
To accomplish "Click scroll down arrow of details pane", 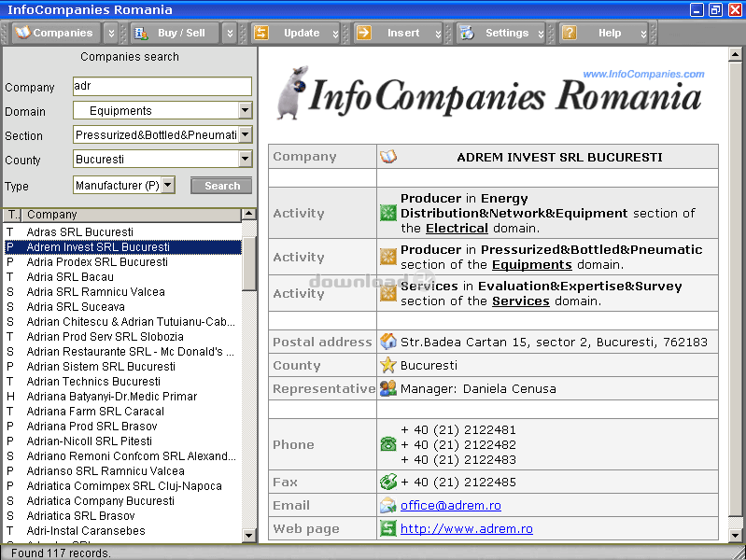I will point(735,535).
